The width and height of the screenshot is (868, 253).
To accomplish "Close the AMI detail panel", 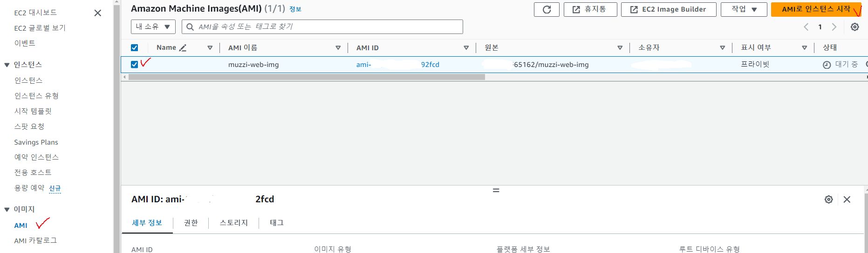I will tap(847, 199).
